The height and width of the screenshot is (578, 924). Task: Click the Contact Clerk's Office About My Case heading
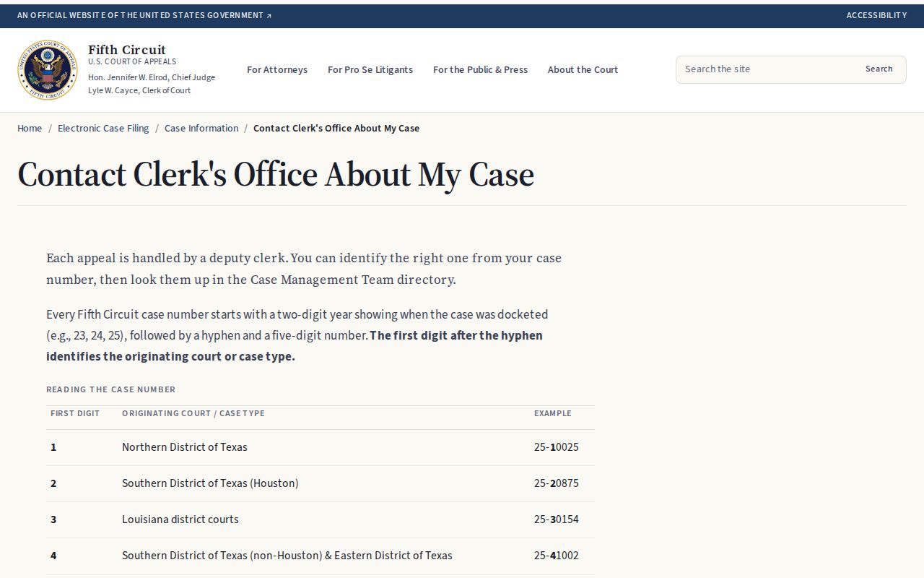pyautogui.click(x=276, y=174)
